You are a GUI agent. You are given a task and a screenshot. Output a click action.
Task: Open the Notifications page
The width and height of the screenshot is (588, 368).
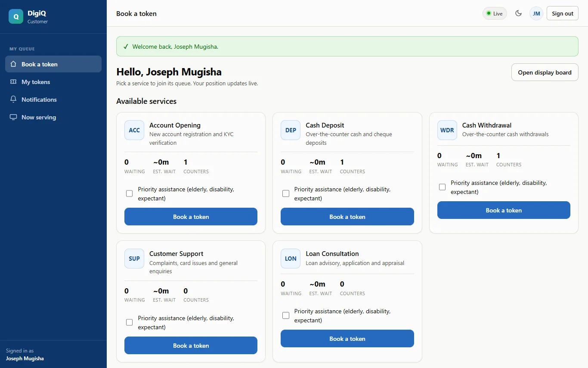click(53, 100)
